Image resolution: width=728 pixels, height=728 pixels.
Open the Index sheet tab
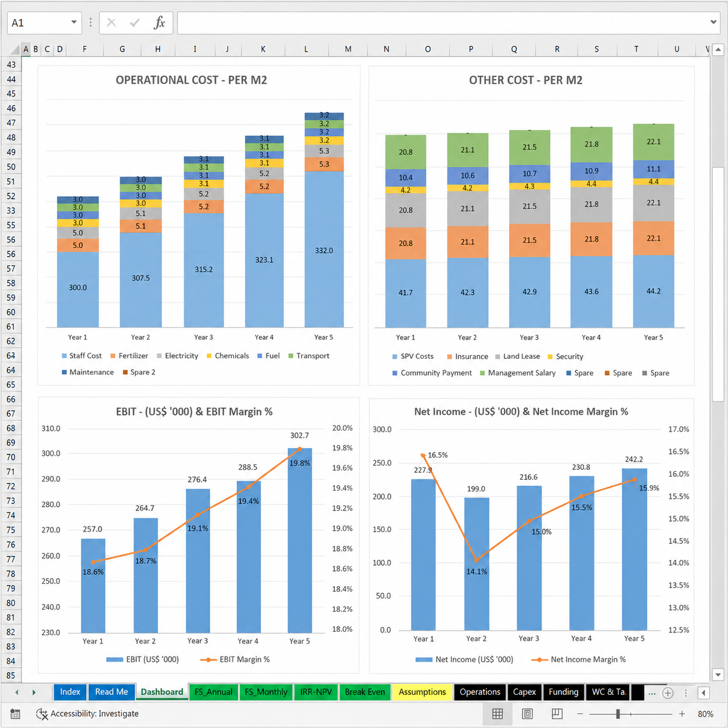70,692
